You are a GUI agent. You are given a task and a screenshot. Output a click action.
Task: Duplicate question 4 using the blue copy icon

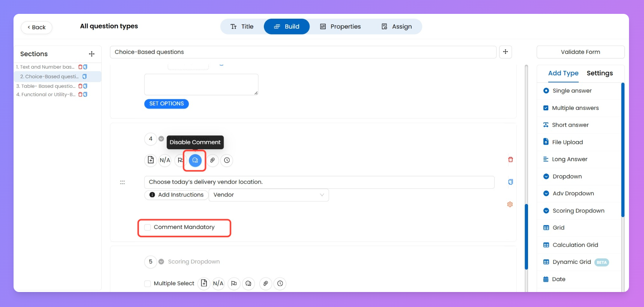pyautogui.click(x=510, y=182)
